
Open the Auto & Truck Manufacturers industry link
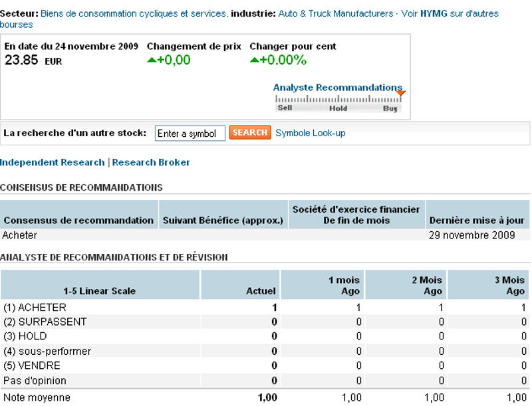[336, 13]
